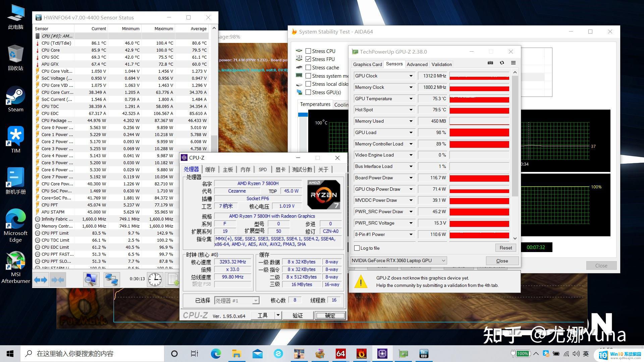
Task: Take GPU-Z screenshot with camera icon
Action: tap(490, 63)
